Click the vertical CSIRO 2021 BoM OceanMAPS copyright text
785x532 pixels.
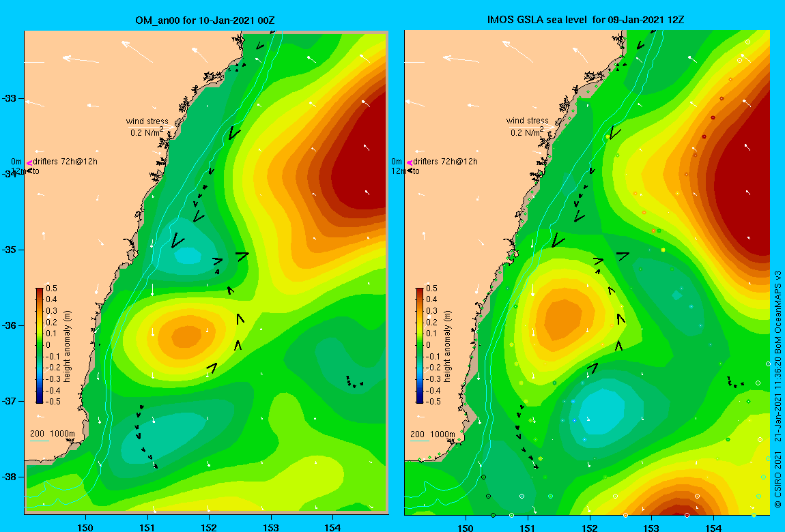pos(777,390)
